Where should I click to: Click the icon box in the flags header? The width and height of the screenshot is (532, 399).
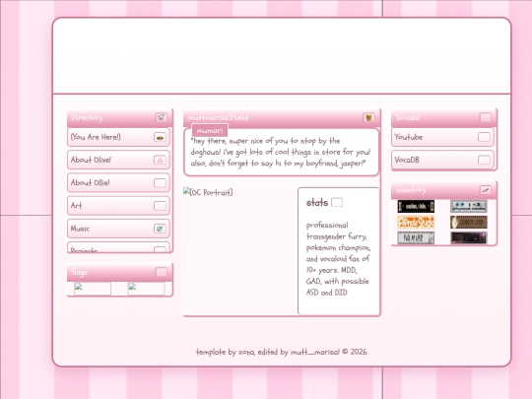pyautogui.click(x=161, y=272)
